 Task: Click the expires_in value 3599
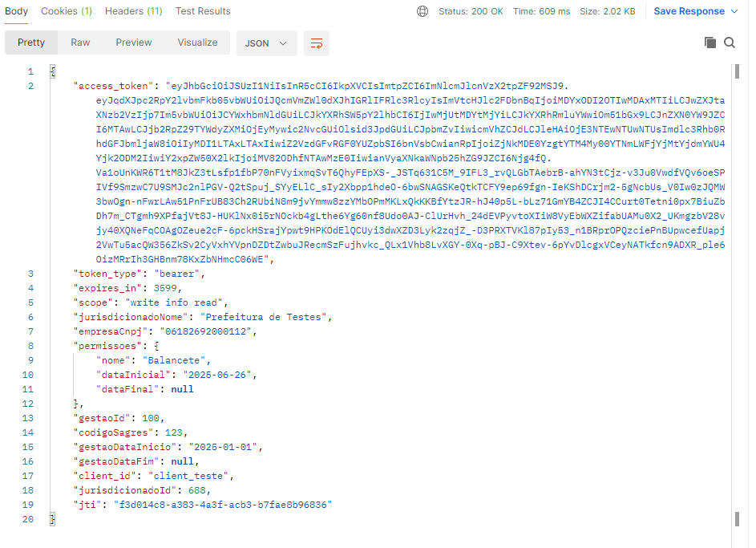(x=165, y=288)
